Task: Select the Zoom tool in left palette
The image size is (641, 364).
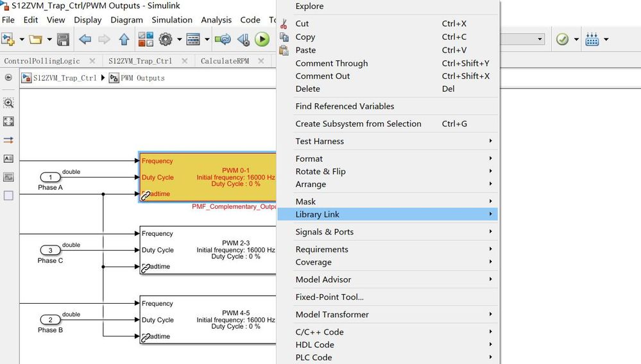Action: click(8, 103)
